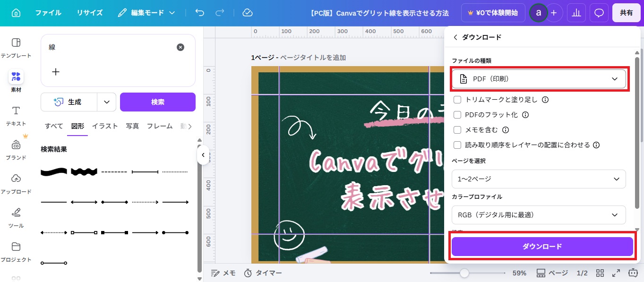The image size is (644, 282).
Task: Open the comments speech bubble icon
Action: coord(599,13)
